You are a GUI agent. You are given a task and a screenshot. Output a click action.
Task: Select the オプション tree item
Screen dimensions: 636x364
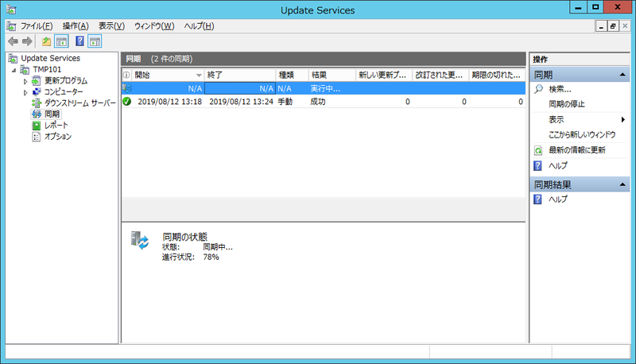(x=57, y=137)
